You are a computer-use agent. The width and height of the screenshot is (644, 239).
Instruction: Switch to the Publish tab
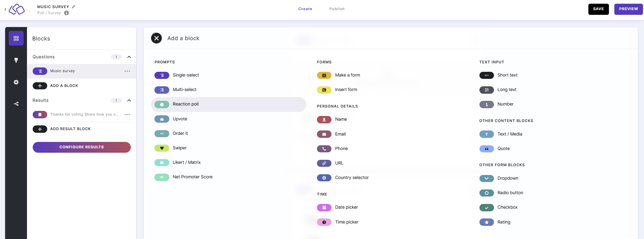(337, 9)
